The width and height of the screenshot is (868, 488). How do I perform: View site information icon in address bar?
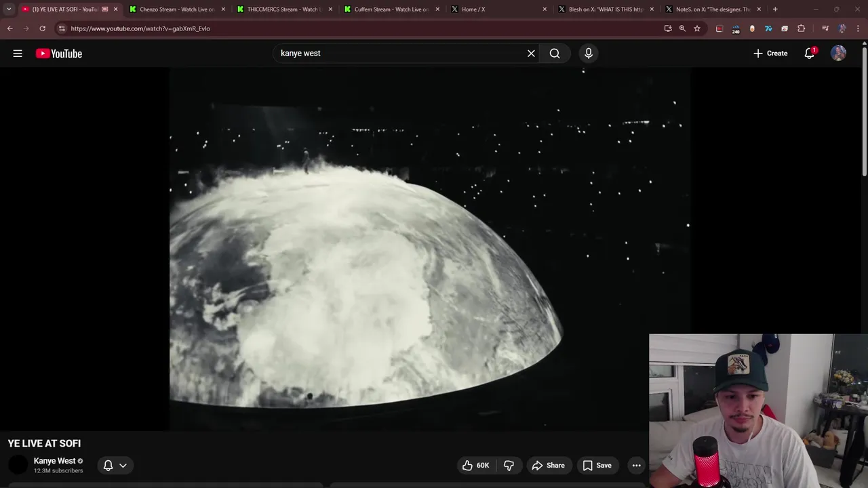62,28
